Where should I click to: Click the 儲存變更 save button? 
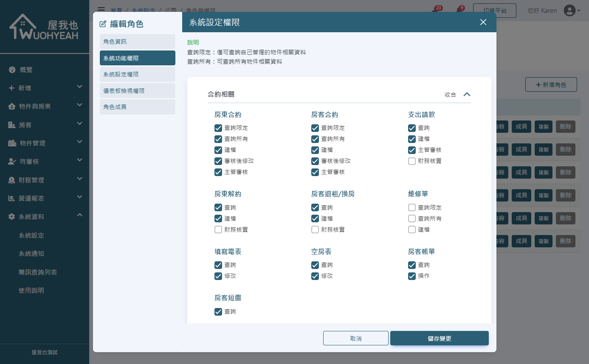439,338
